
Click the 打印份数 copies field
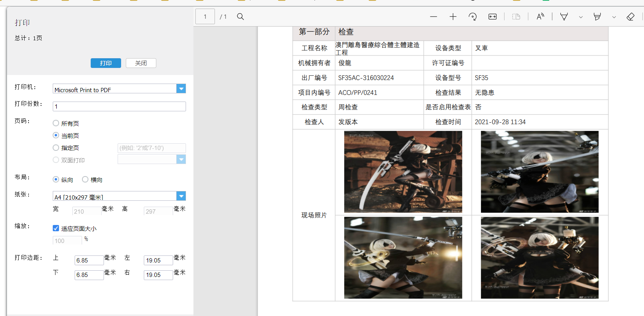point(119,106)
